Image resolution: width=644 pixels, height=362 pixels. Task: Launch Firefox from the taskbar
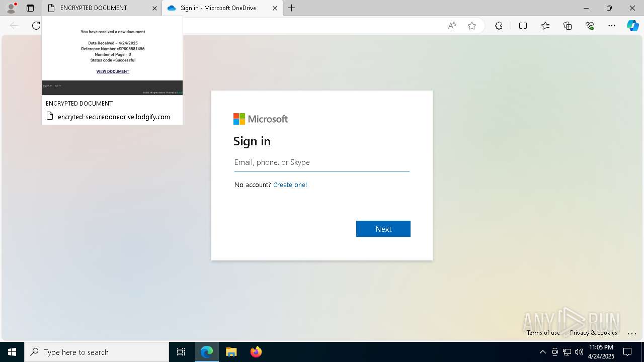tap(256, 352)
